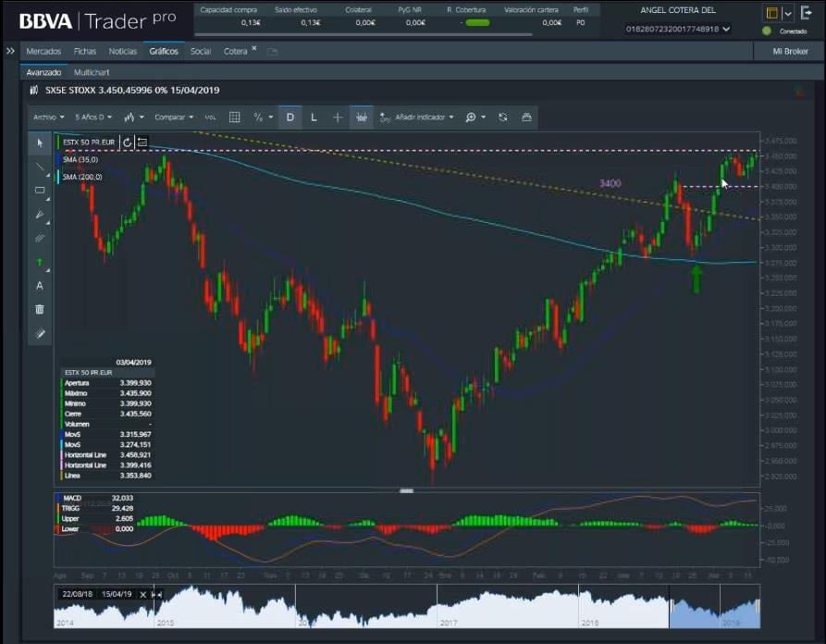This screenshot has height=644, width=826.
Task: Click the 22/08/18 start date field
Action: [x=78, y=594]
